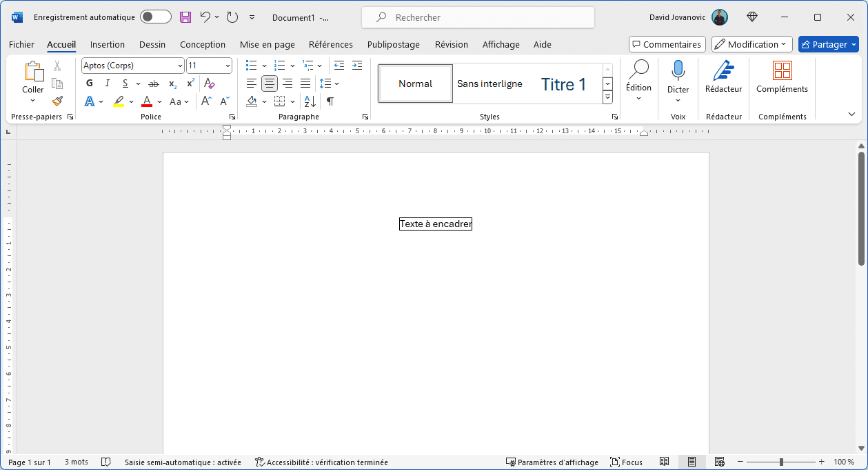Screen dimensions: 868x470
Task: Open the Aa change case dropdown
Action: click(x=179, y=101)
